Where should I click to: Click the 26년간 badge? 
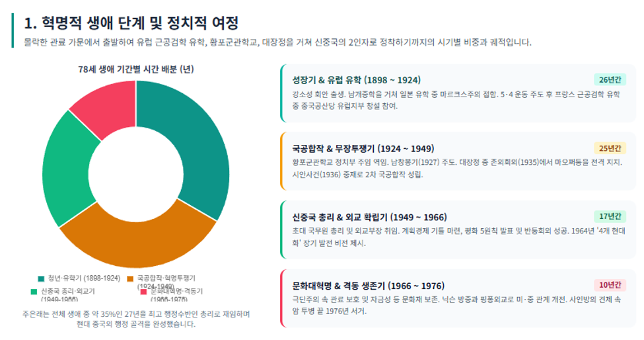(x=610, y=80)
